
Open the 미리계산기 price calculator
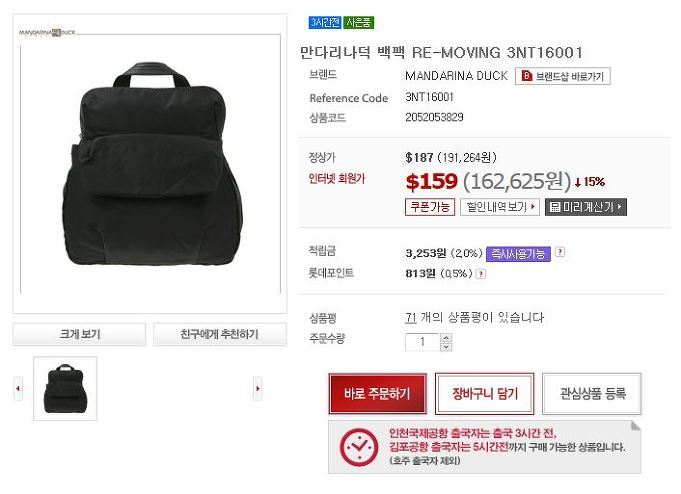point(586,207)
